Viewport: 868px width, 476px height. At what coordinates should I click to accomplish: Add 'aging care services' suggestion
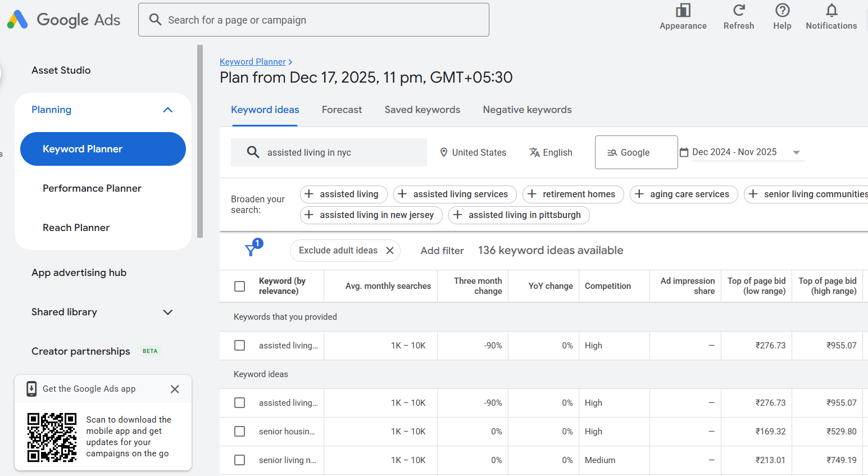coord(684,194)
